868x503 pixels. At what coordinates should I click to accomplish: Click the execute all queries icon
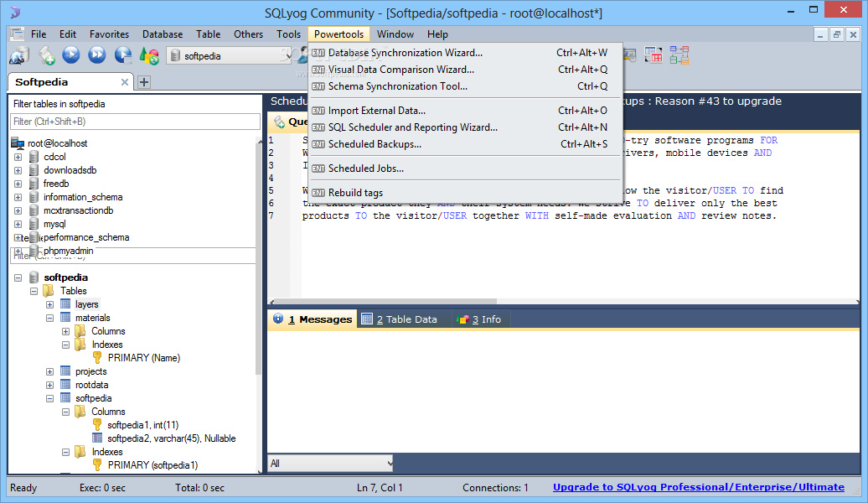[x=97, y=54]
